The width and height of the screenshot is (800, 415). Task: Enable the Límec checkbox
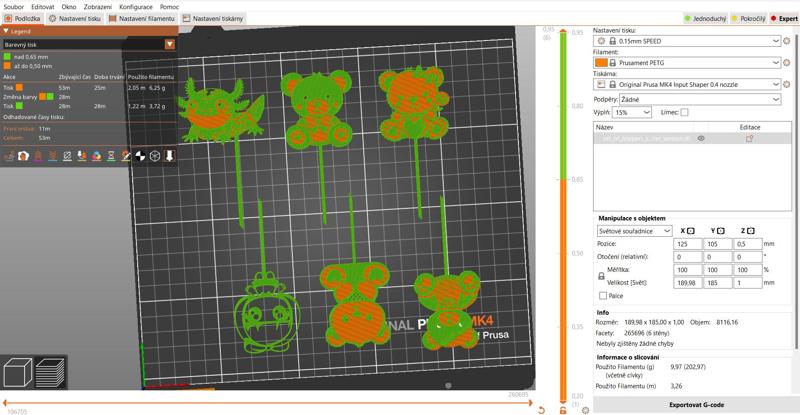pos(684,112)
